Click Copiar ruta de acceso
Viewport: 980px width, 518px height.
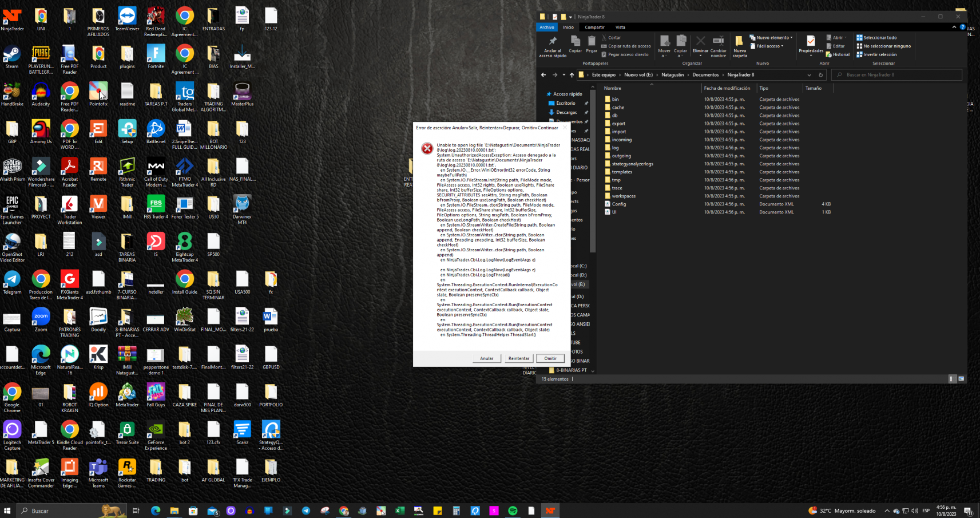click(626, 46)
